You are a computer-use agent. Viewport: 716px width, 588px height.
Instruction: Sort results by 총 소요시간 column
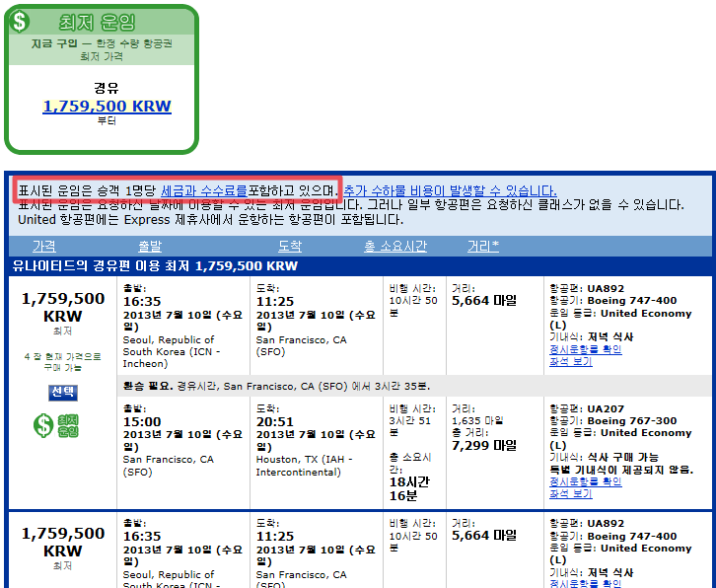(x=395, y=247)
